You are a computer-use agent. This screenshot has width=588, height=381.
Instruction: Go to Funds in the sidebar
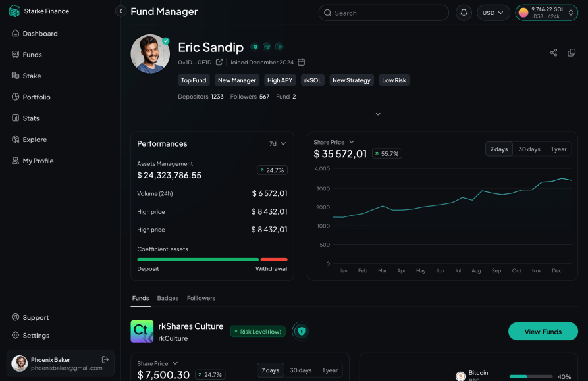tap(26, 55)
